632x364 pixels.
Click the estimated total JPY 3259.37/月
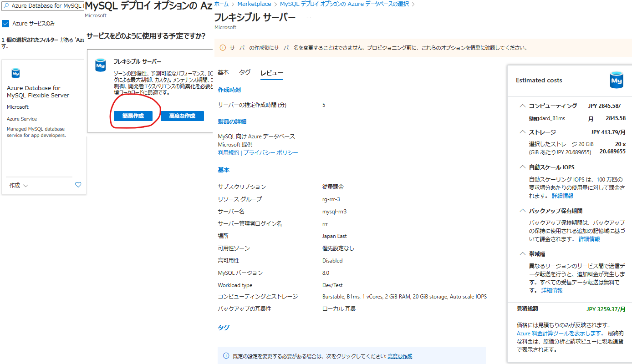pyautogui.click(x=606, y=309)
